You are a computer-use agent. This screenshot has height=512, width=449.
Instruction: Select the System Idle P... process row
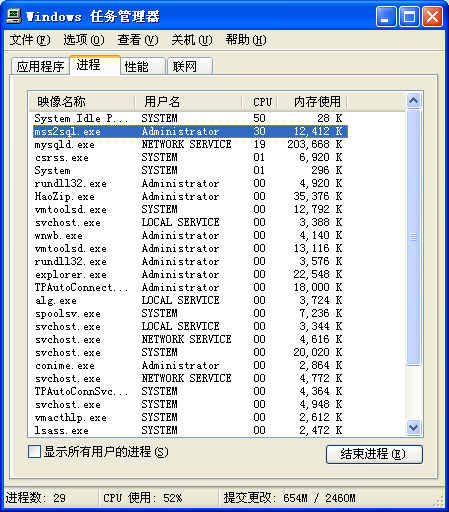click(190, 118)
